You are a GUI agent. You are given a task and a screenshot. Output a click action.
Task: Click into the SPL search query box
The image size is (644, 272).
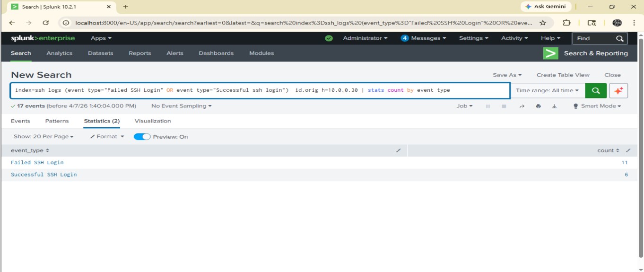coord(260,90)
